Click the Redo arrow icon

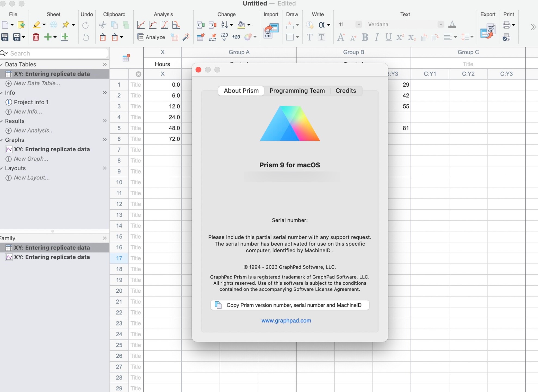point(85,25)
